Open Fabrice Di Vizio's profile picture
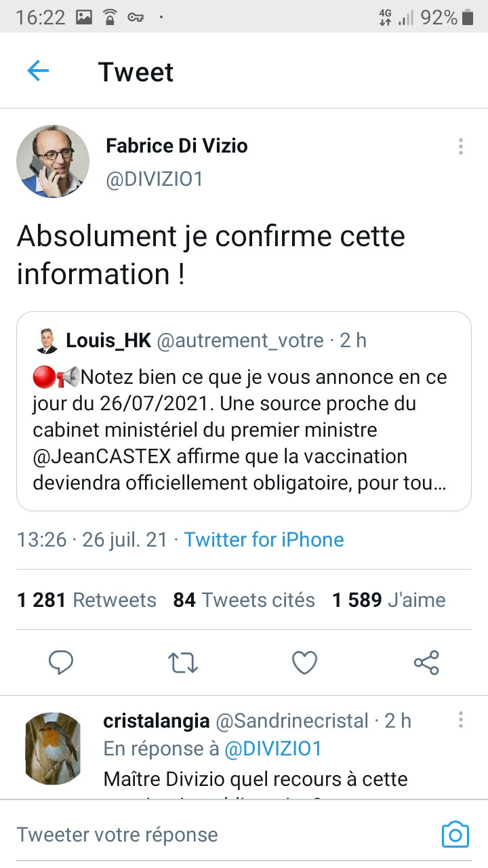Screen dimensions: 488x868 coord(53,161)
